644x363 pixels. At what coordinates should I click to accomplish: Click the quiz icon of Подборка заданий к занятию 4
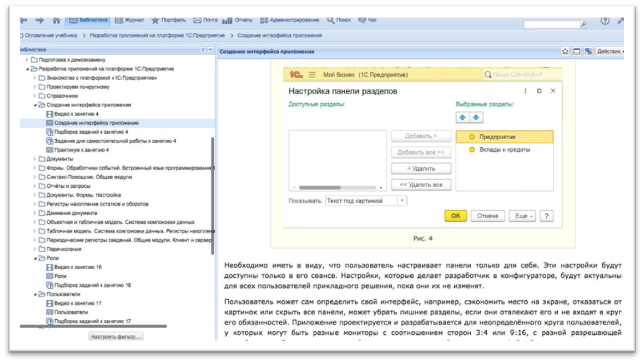point(50,132)
